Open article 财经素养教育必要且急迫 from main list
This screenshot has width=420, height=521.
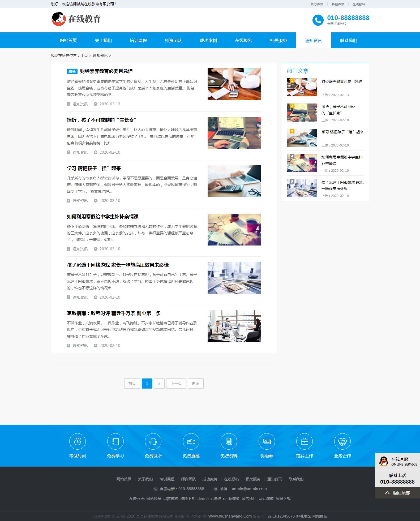[x=106, y=71]
